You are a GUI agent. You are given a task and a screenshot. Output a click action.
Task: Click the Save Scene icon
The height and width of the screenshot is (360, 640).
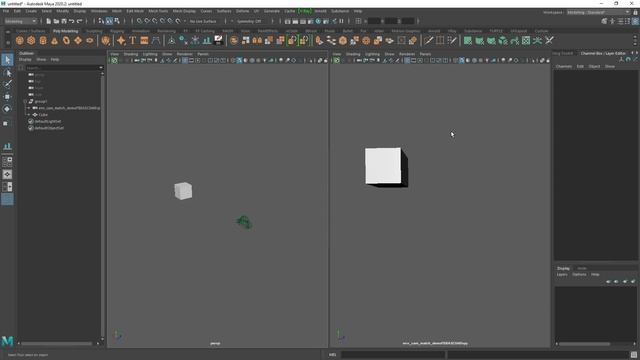pos(64,21)
